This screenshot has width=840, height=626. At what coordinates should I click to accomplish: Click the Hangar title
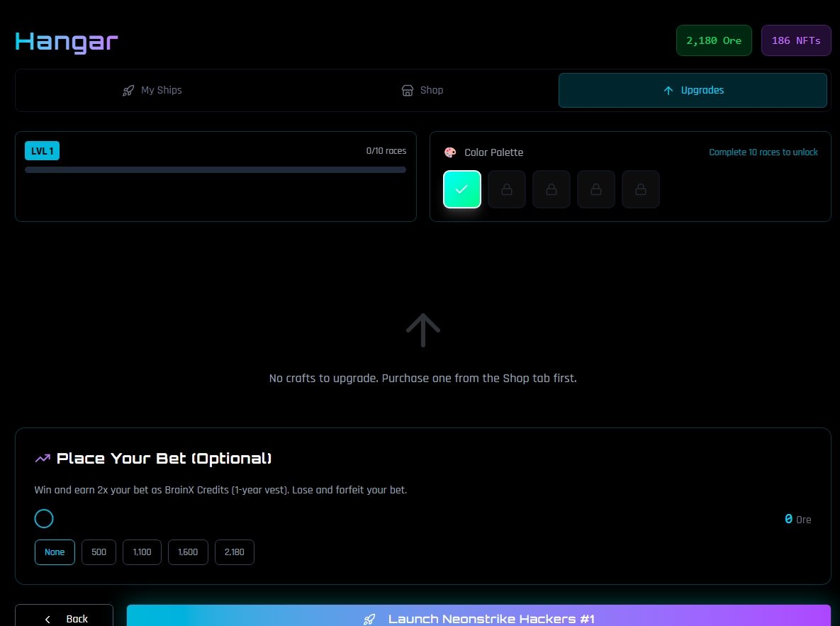point(67,42)
